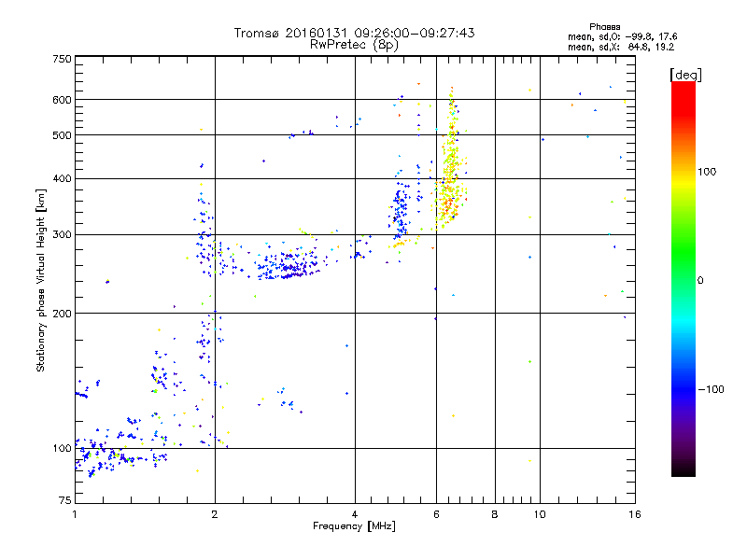This screenshot has width=747, height=560.
Task: Click the plot title "Tromsø 20160131 09:26:00-09:27:43"
Action: click(354, 33)
